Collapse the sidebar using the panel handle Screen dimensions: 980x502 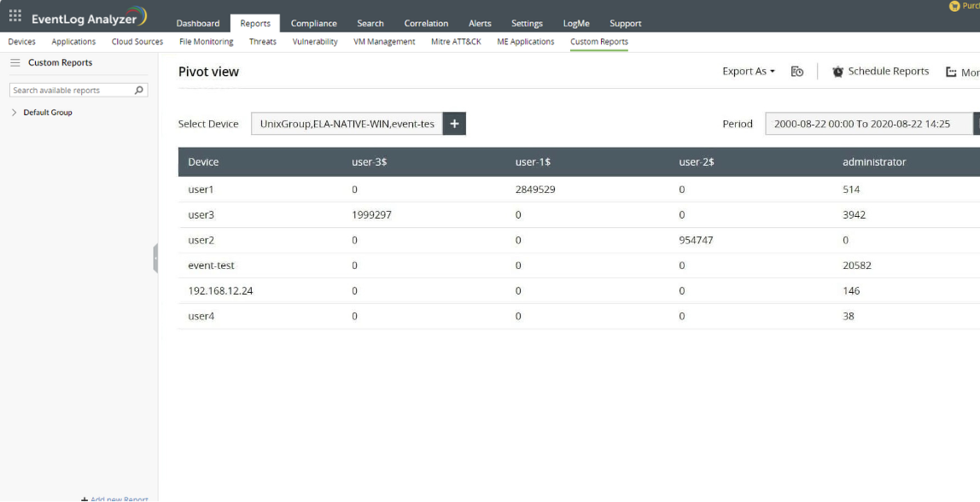click(x=155, y=258)
